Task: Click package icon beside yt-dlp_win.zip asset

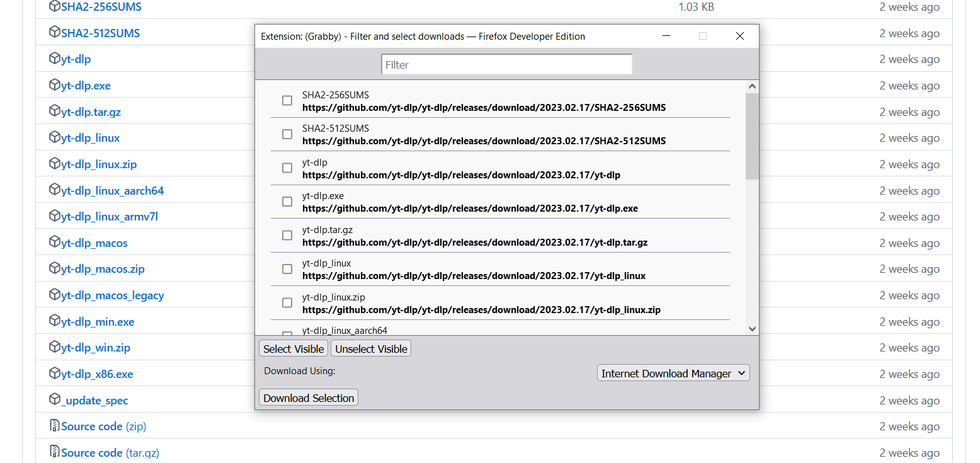Action: (x=55, y=347)
